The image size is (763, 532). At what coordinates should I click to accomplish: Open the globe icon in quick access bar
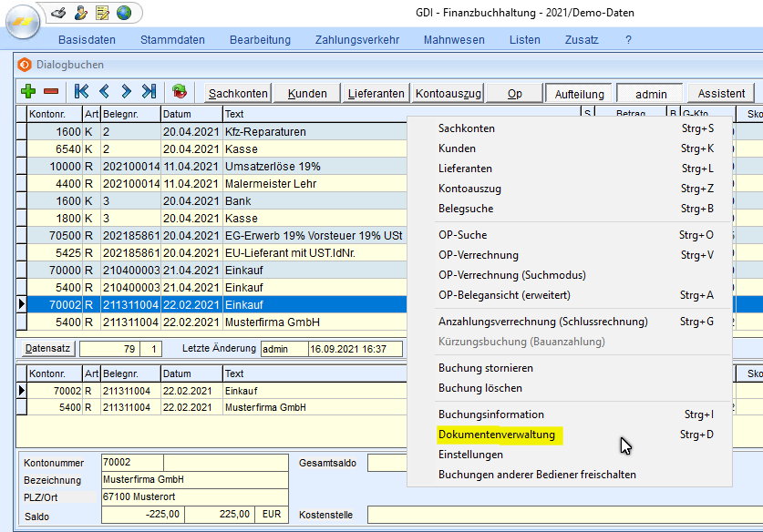123,13
